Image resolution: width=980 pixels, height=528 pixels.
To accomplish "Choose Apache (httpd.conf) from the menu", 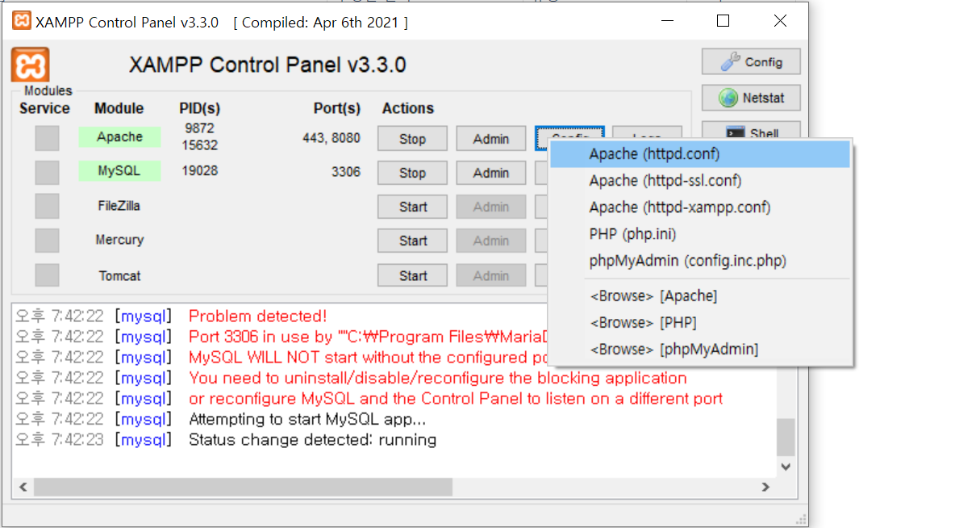I will [700, 153].
